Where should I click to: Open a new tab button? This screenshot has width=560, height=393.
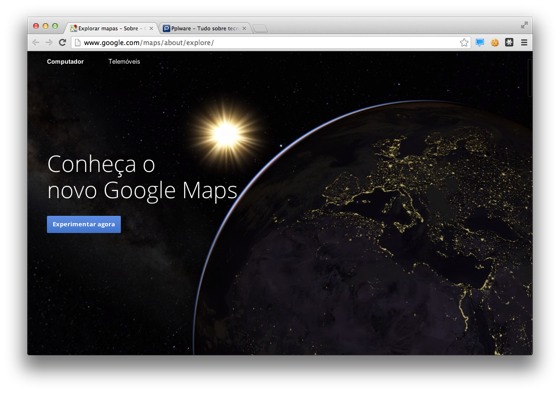pyautogui.click(x=260, y=29)
